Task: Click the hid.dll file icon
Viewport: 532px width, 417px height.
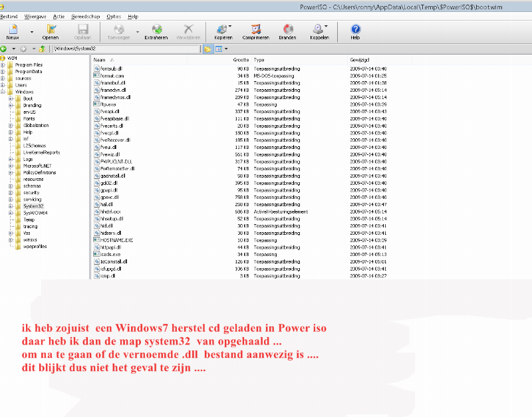Action: (x=96, y=226)
